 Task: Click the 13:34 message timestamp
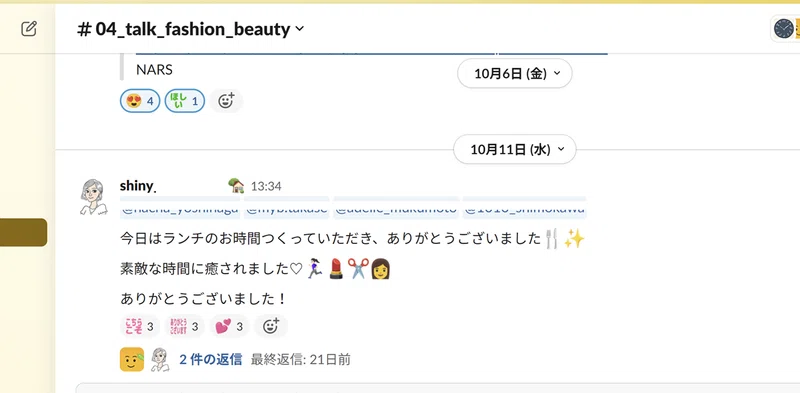click(266, 186)
